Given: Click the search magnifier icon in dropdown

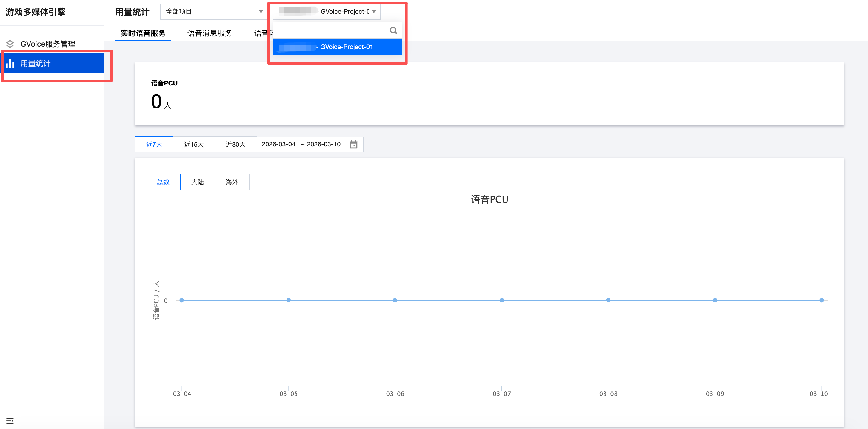Looking at the screenshot, I should [393, 31].
